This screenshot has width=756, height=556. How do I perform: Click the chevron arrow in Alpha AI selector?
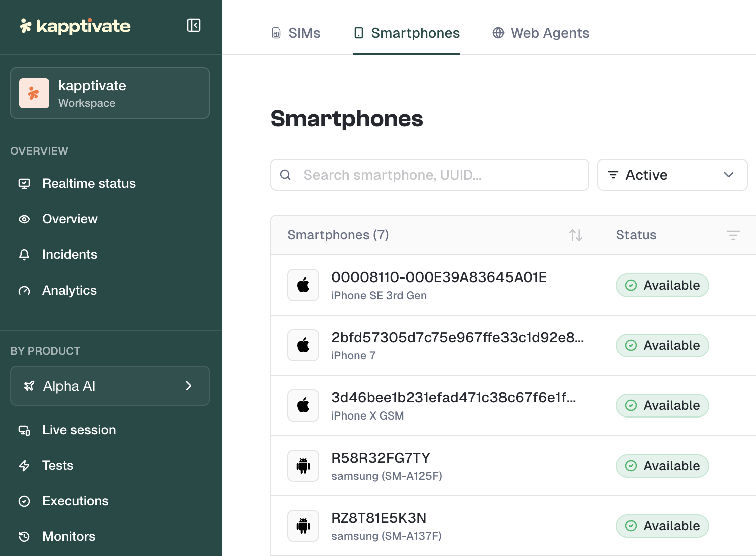189,386
